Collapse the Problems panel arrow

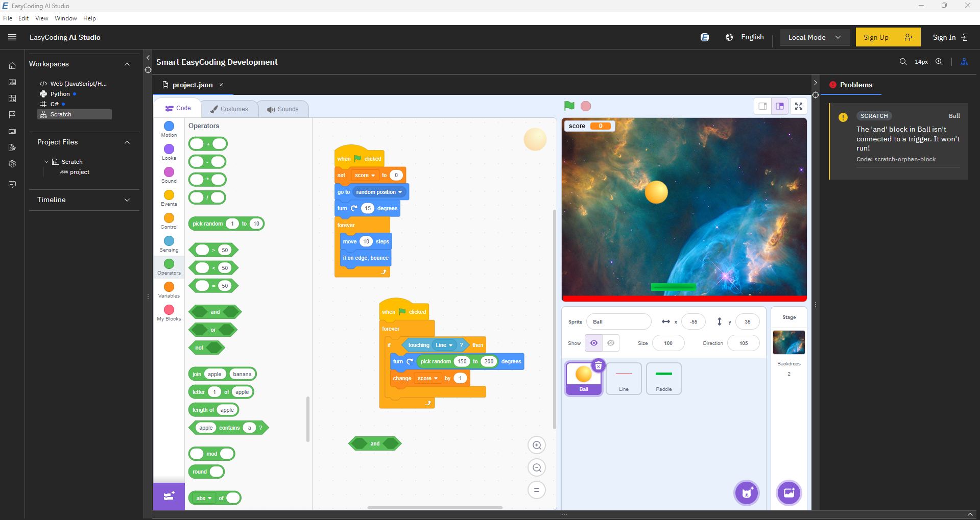pos(815,83)
